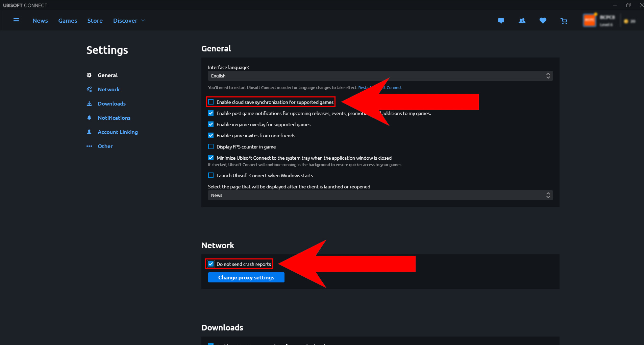Enable the Display FPS counter option

point(211,146)
